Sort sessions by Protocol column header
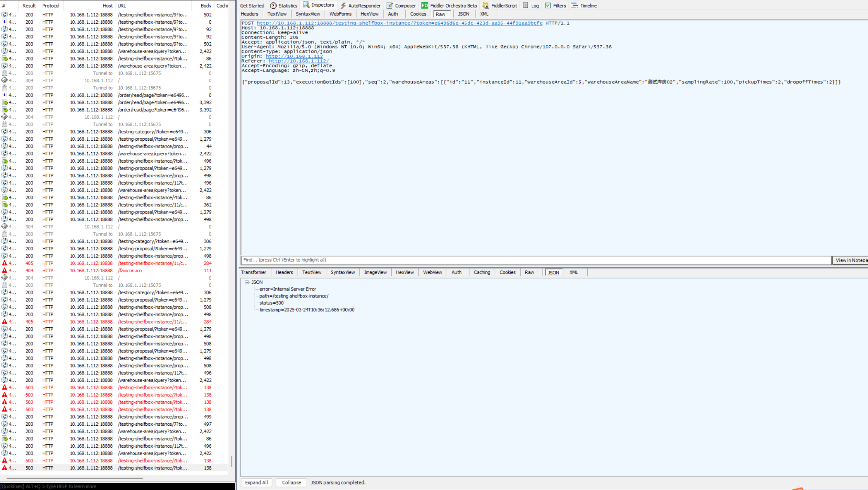 (x=51, y=6)
